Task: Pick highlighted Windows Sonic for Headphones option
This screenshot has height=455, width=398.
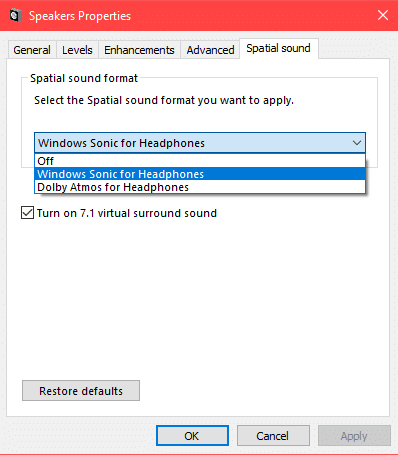Action: [200, 174]
